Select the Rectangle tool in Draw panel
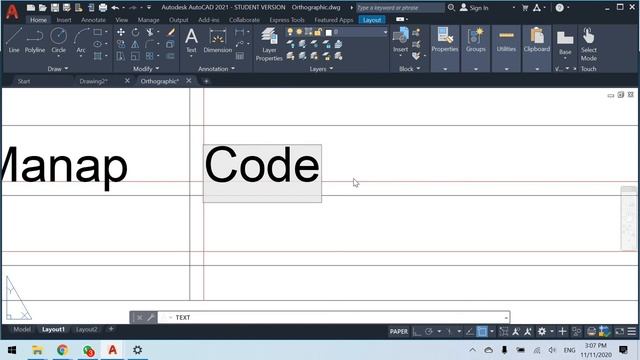Screen dimensions: 640x360 point(98,32)
